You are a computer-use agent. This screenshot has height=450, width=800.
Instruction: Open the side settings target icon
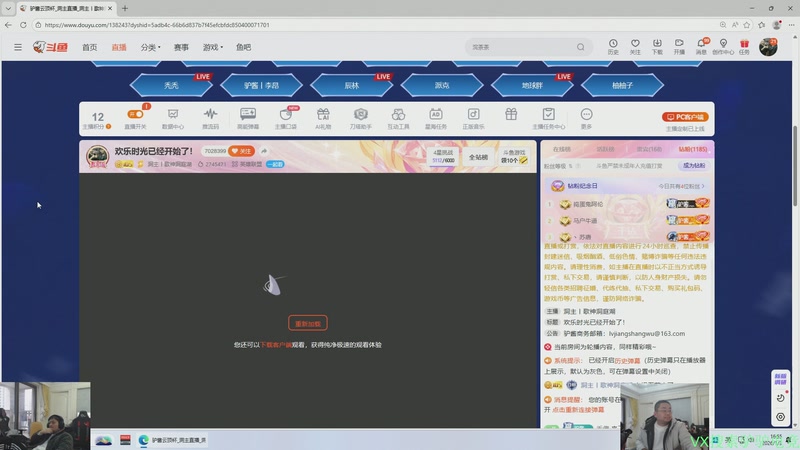click(780, 417)
